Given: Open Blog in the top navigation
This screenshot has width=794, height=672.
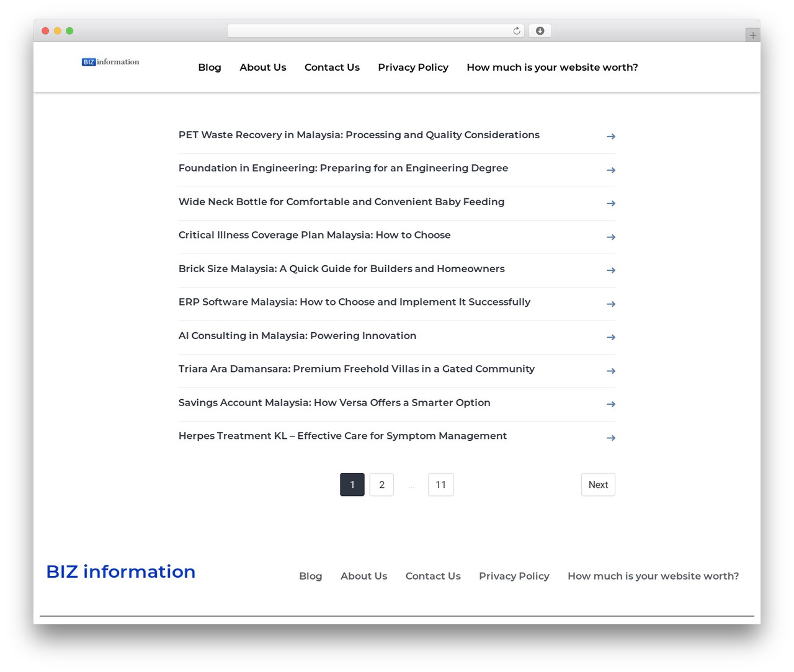Looking at the screenshot, I should [x=210, y=67].
